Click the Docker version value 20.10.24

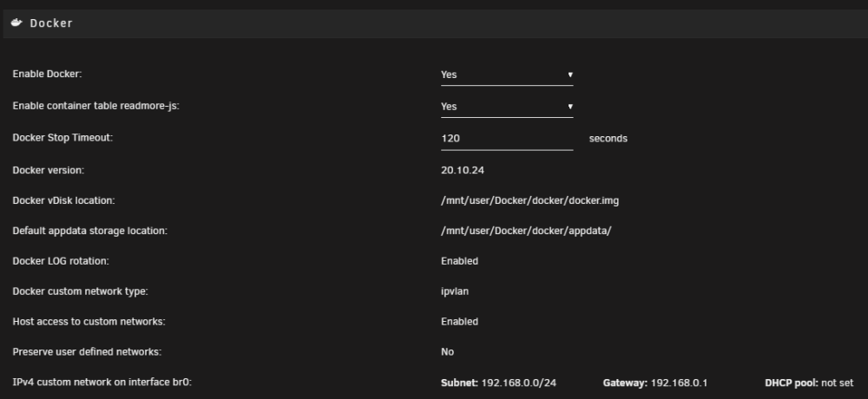pos(463,171)
